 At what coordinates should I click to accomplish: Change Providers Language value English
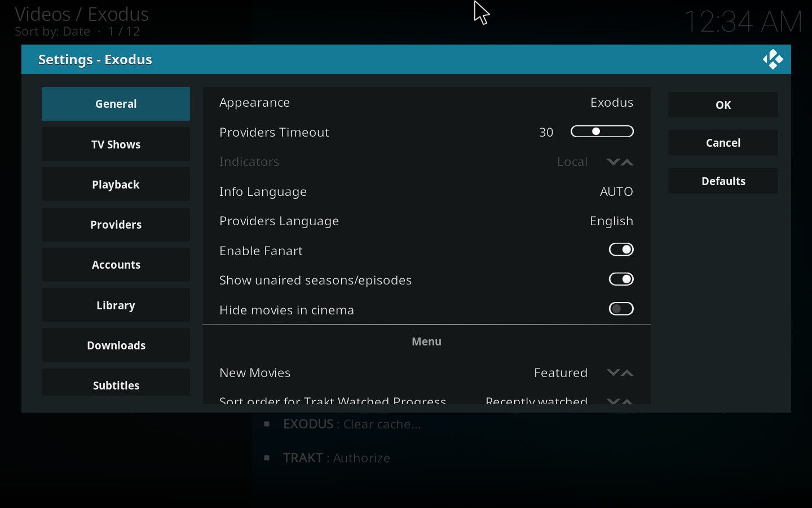(x=611, y=221)
